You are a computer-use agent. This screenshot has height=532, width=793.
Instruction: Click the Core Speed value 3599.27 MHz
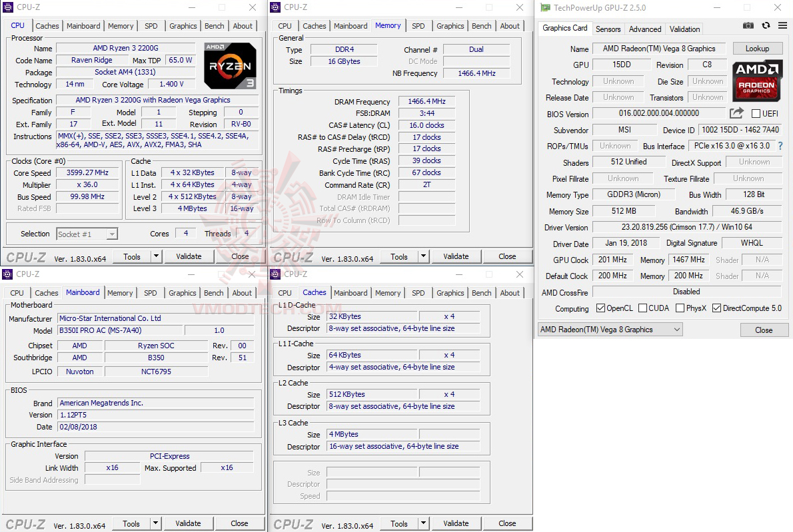click(x=87, y=173)
